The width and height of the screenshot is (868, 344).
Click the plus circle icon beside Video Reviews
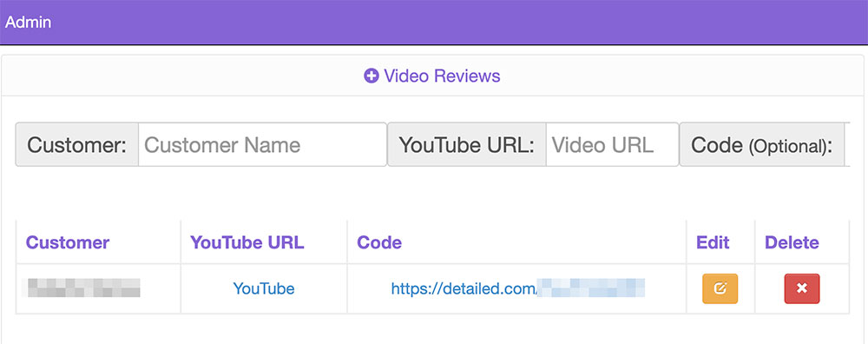[x=371, y=76]
